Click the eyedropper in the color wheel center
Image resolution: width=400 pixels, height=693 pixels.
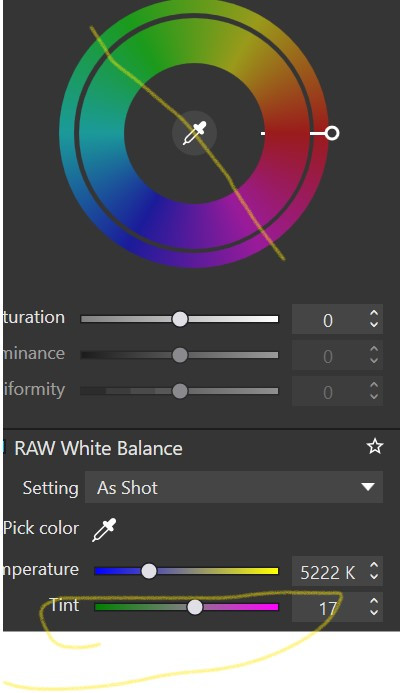(194, 133)
